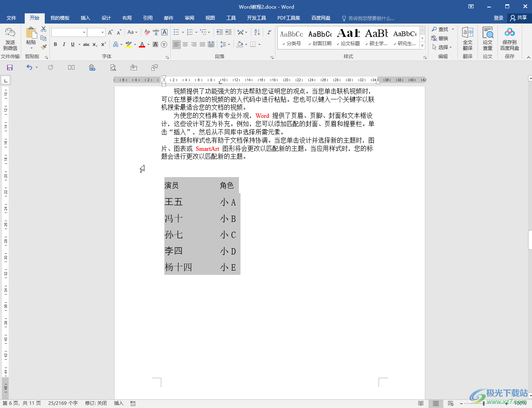Image resolution: width=532 pixels, height=408 pixels.
Task: Toggle Italic formatting
Action: pos(64,44)
